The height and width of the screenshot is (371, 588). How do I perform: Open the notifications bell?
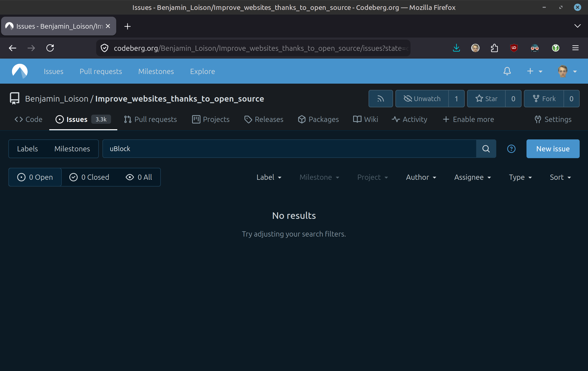click(x=507, y=71)
